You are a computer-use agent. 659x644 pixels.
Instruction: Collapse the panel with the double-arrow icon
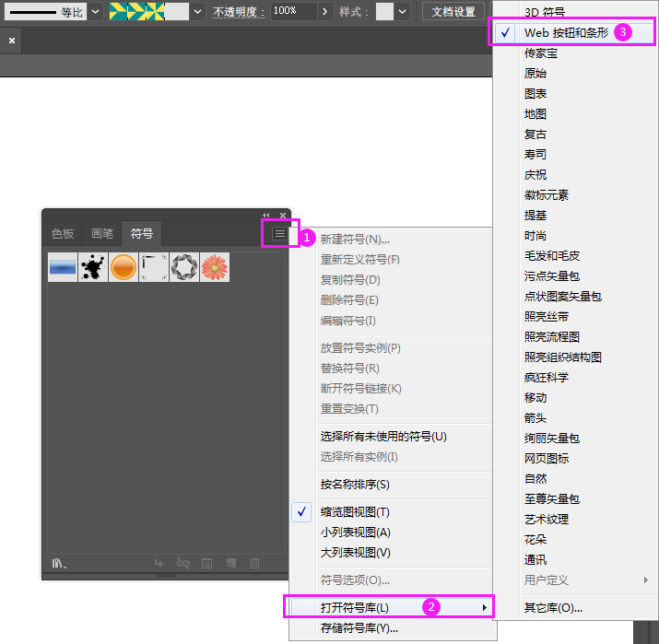pyautogui.click(x=266, y=215)
